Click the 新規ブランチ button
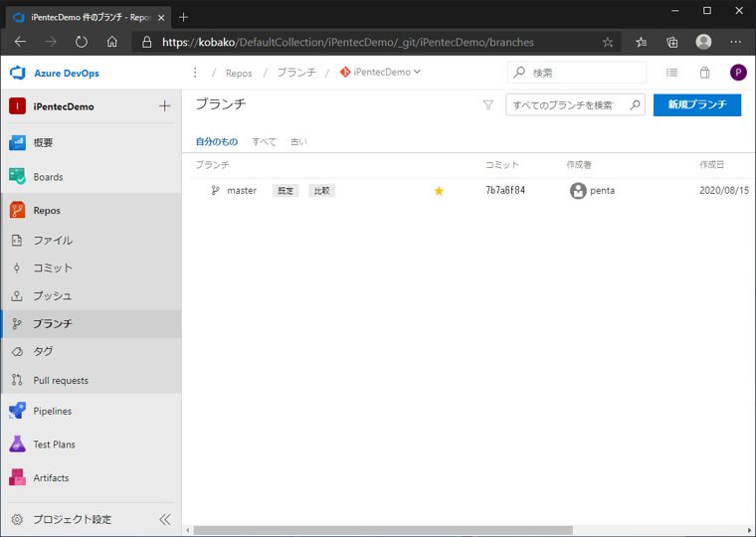Screen dimensions: 756x537 tap(697, 104)
